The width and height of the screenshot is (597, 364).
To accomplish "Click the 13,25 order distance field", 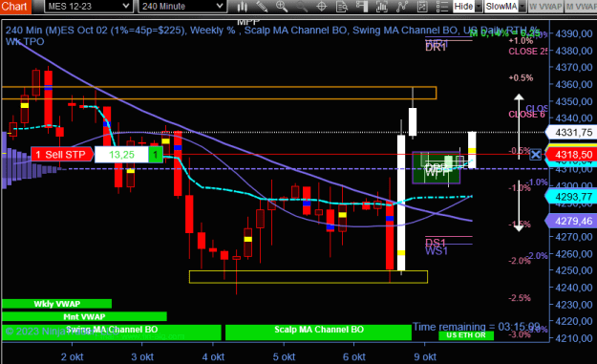I will click(121, 155).
